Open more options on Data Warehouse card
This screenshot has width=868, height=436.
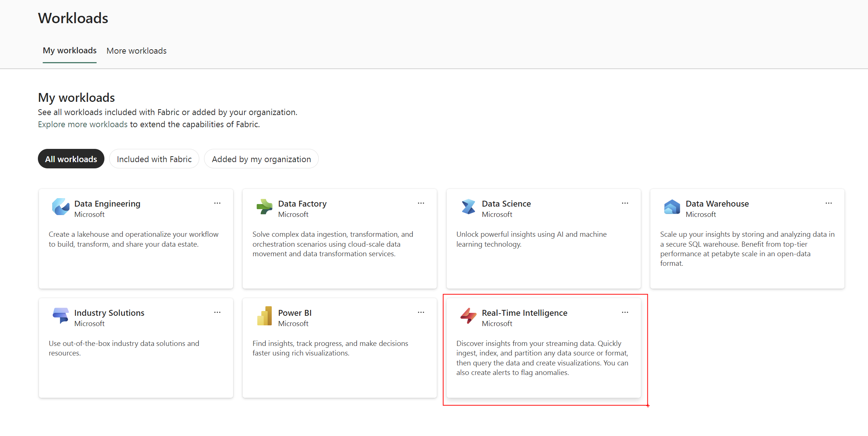829,203
